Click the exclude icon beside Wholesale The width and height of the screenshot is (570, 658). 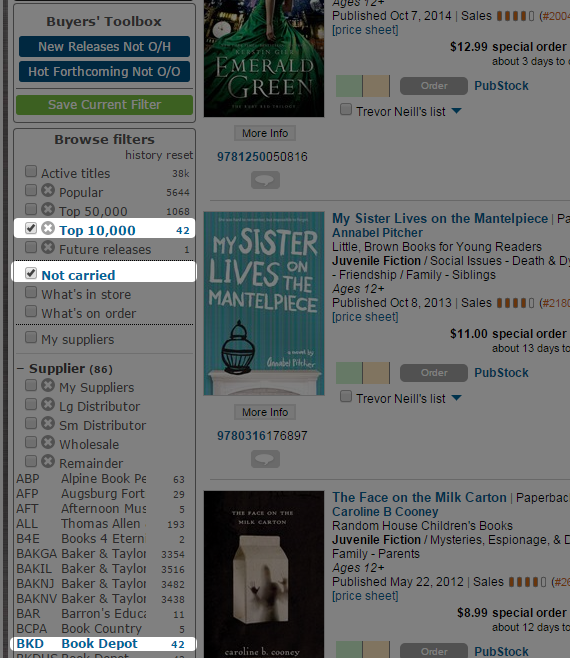[x=48, y=442]
